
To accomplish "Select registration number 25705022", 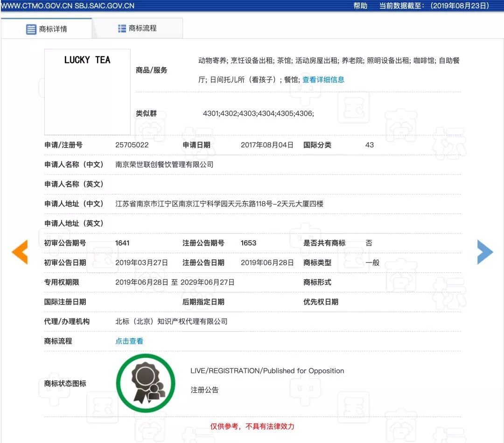I will tap(132, 145).
